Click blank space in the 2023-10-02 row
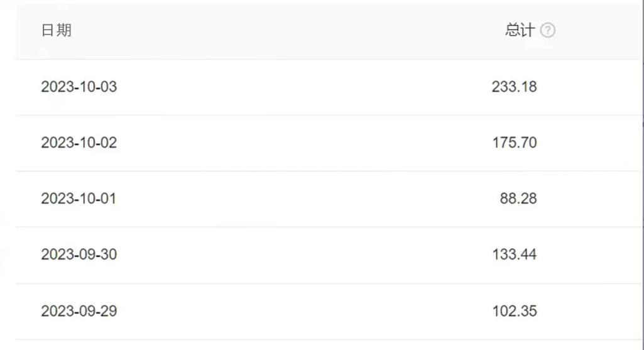 (304, 143)
